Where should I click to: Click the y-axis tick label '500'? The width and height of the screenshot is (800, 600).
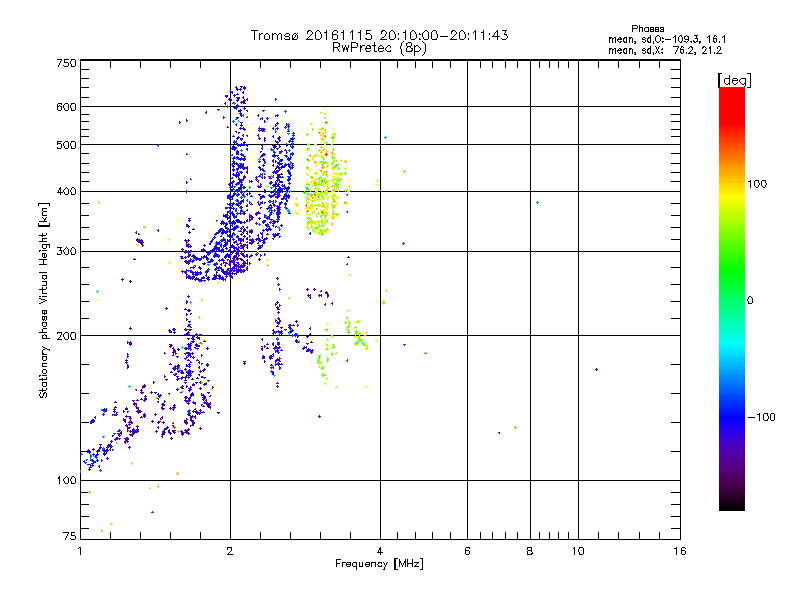66,145
